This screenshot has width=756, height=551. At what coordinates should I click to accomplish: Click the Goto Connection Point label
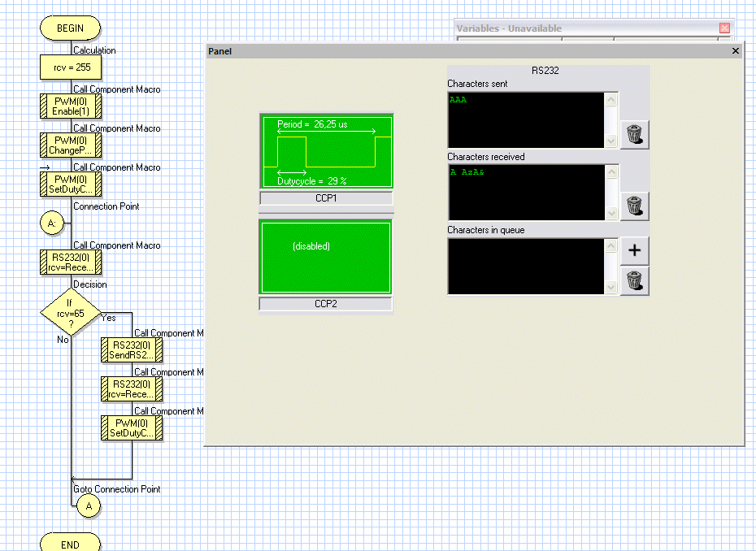[117, 488]
